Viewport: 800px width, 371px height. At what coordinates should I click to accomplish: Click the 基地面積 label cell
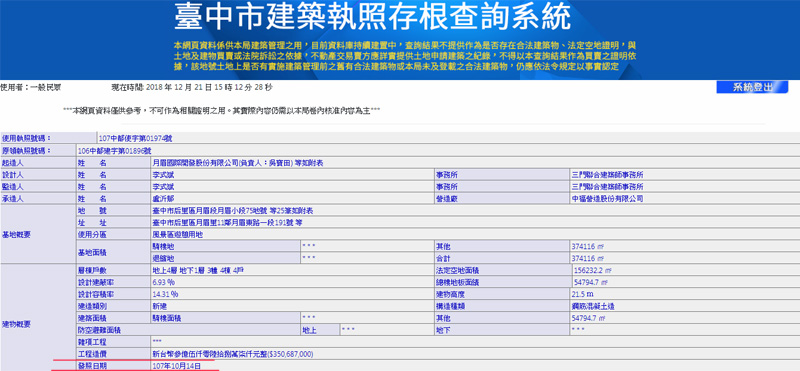coord(113,252)
